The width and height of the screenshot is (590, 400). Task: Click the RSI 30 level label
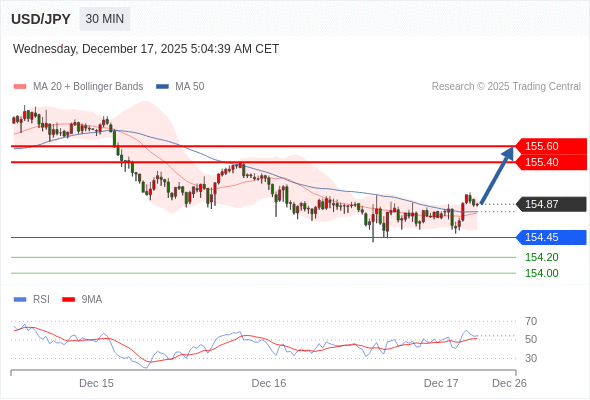tap(531, 358)
